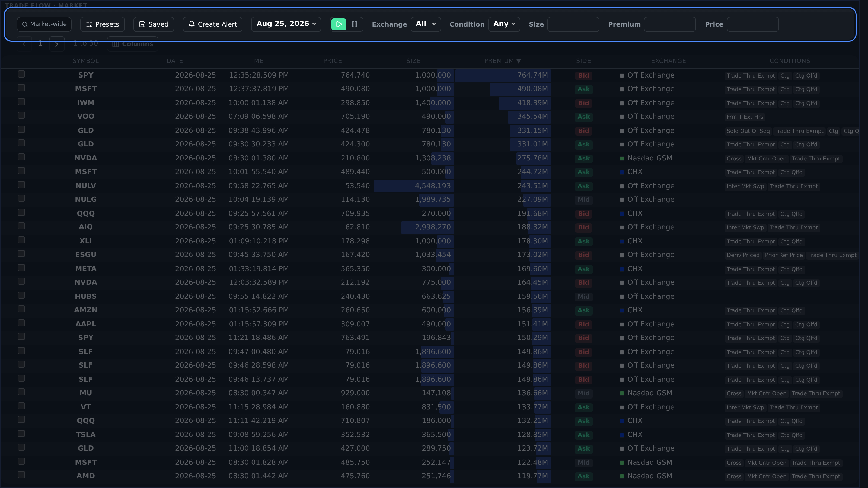
Task: Sort by SYMBOL column header
Action: click(86, 61)
